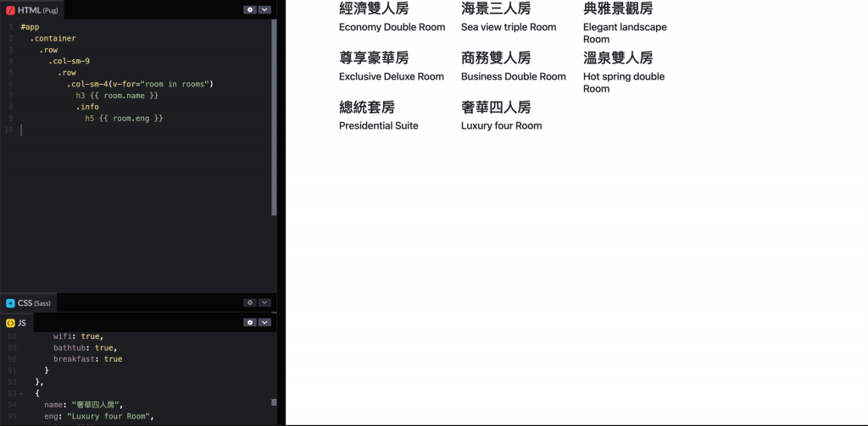Image resolution: width=868 pixels, height=426 pixels.
Task: Click the 奢華四人房 heading in preview
Action: [x=496, y=107]
